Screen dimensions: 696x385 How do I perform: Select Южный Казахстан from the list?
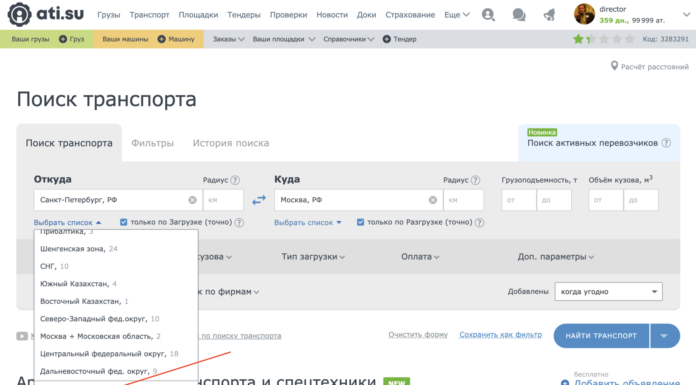tap(116, 284)
